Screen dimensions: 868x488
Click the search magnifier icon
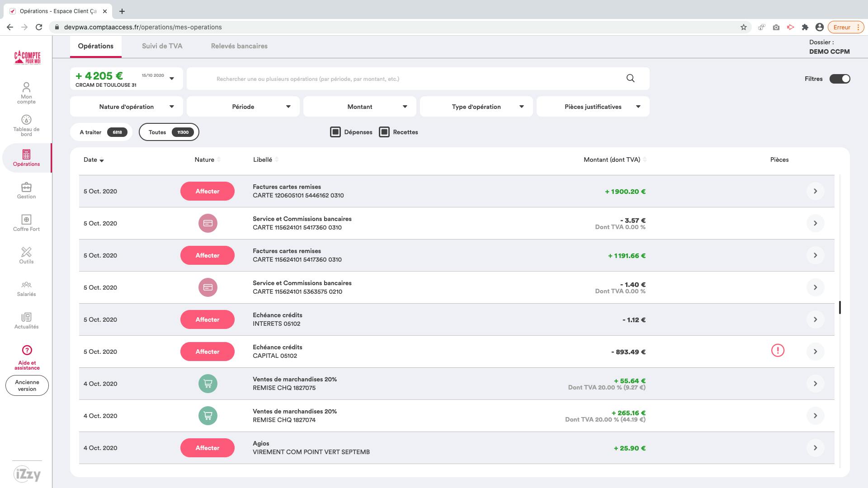coord(630,79)
